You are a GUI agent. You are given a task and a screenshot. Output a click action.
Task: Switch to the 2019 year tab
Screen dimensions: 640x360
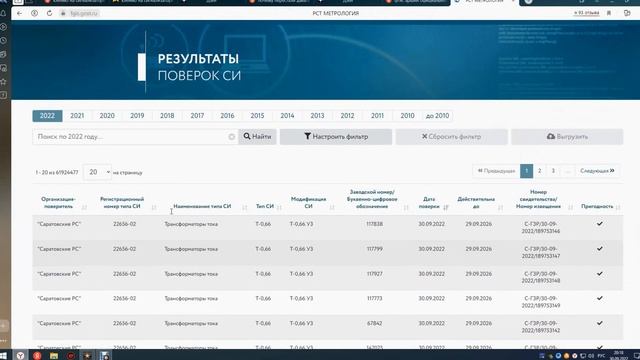click(137, 116)
